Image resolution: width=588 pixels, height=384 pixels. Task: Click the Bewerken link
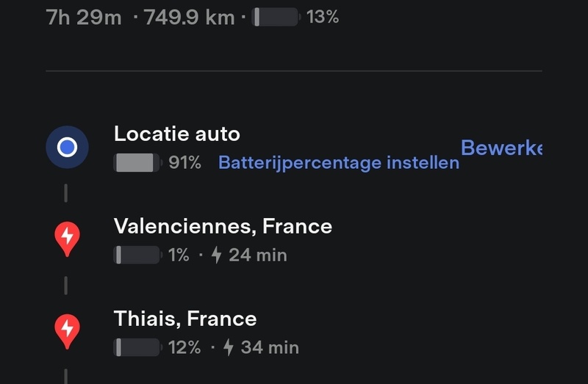point(501,148)
